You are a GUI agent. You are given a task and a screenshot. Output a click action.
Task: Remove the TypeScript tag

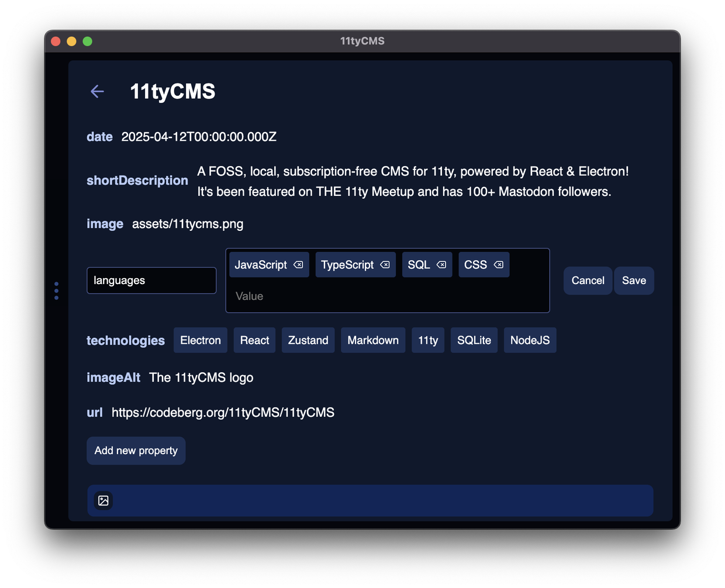point(385,265)
